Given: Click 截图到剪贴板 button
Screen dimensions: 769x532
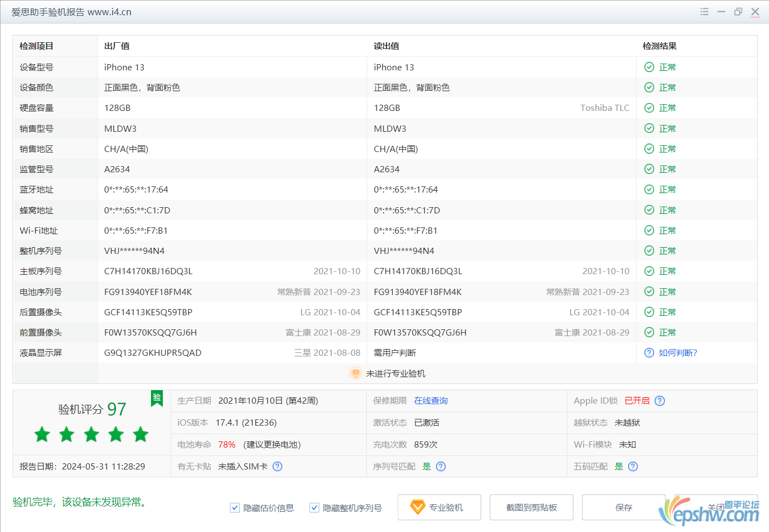Looking at the screenshot, I should pyautogui.click(x=532, y=507).
